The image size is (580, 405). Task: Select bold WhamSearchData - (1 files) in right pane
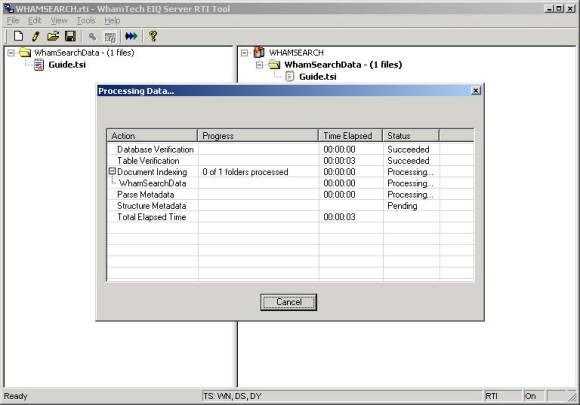(x=343, y=65)
